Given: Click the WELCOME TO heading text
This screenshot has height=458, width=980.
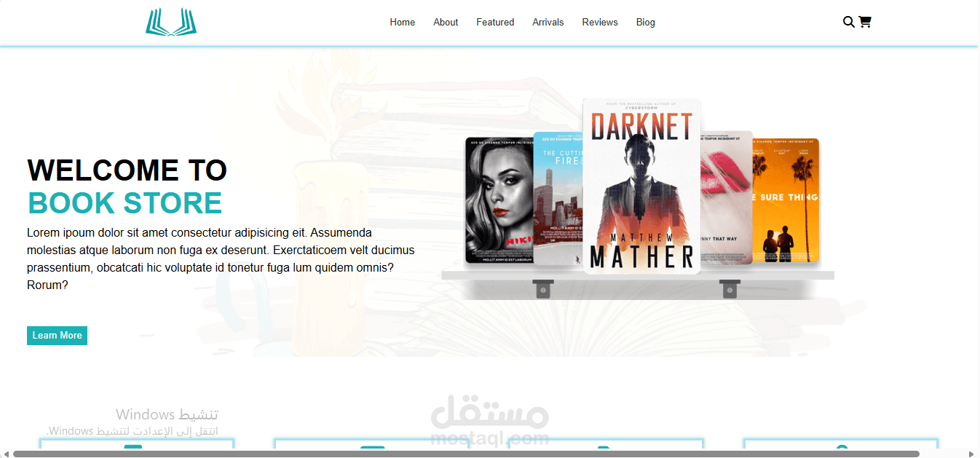Looking at the screenshot, I should coord(127,170).
